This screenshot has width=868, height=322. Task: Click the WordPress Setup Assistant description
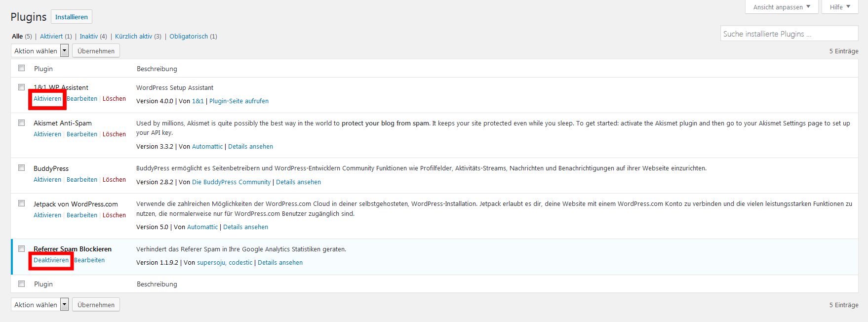tap(175, 87)
